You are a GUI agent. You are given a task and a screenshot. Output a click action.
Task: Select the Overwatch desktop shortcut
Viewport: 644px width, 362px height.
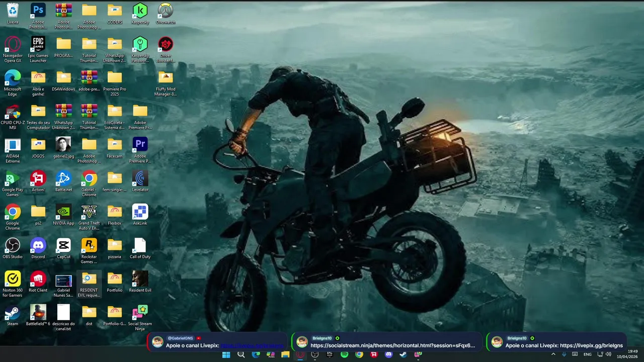(x=166, y=14)
